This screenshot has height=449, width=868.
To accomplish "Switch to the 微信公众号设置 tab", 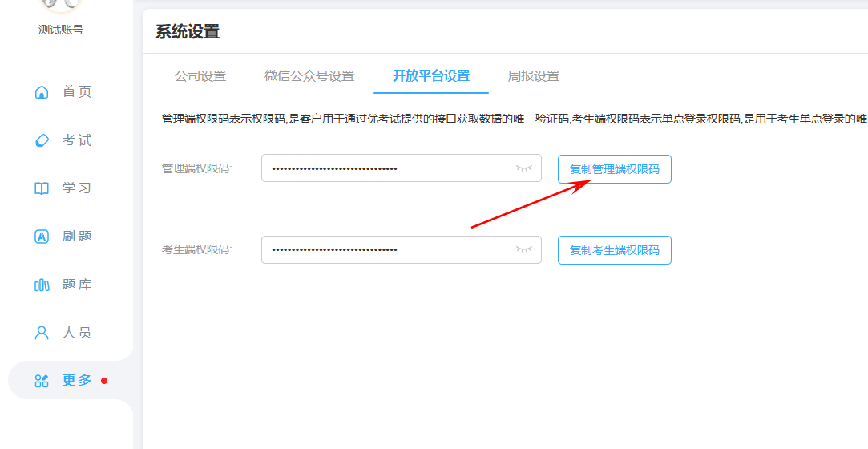I will click(309, 76).
